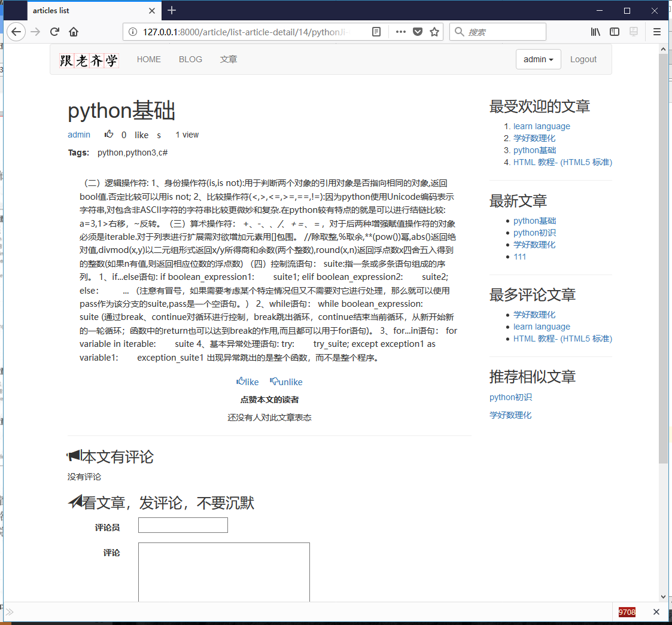Click the 最受欢迎的文章 heading

point(540,106)
